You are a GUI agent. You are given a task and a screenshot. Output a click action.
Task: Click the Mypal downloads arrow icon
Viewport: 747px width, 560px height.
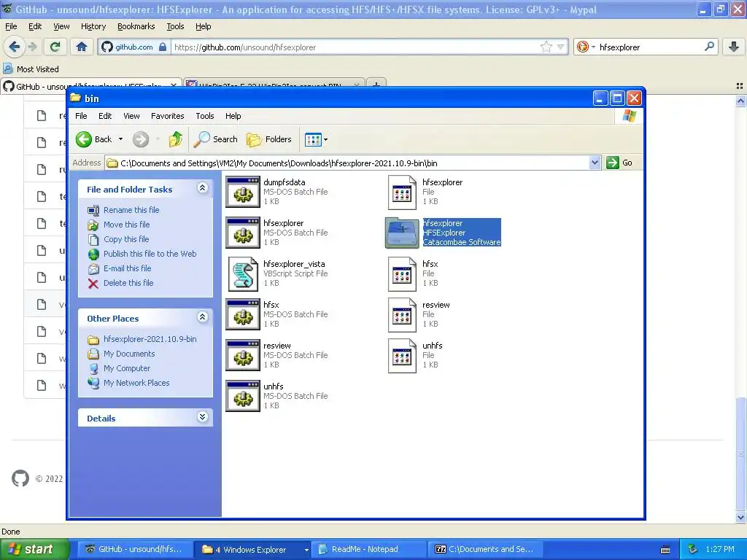tap(734, 47)
